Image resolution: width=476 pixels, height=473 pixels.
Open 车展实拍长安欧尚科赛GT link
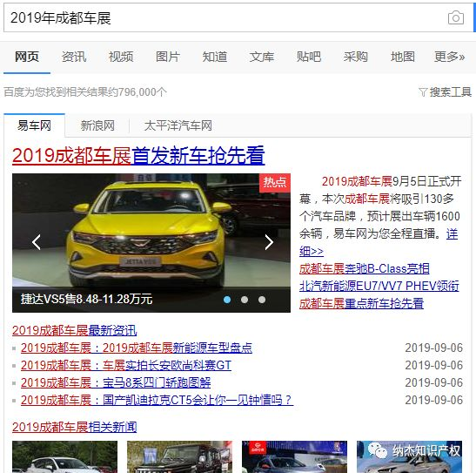[126, 365]
